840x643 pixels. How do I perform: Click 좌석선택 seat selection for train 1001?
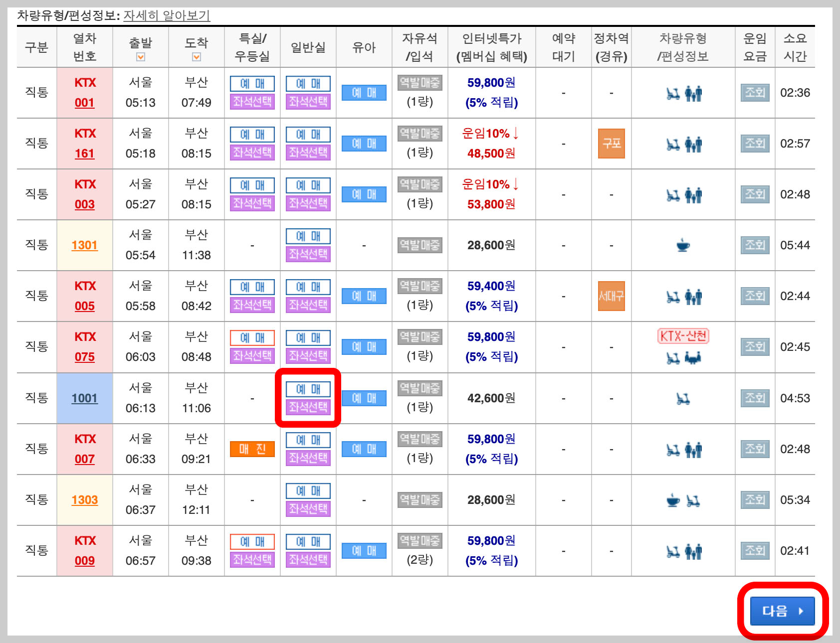(x=307, y=408)
